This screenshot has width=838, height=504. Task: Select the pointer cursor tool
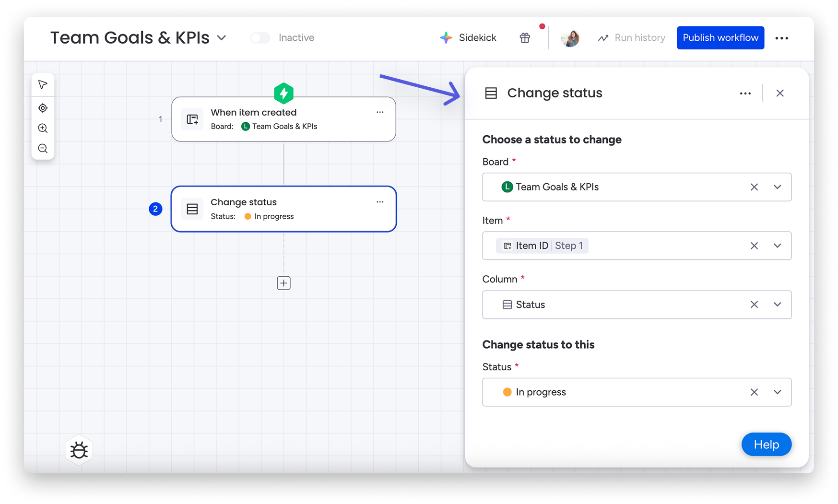click(x=43, y=85)
